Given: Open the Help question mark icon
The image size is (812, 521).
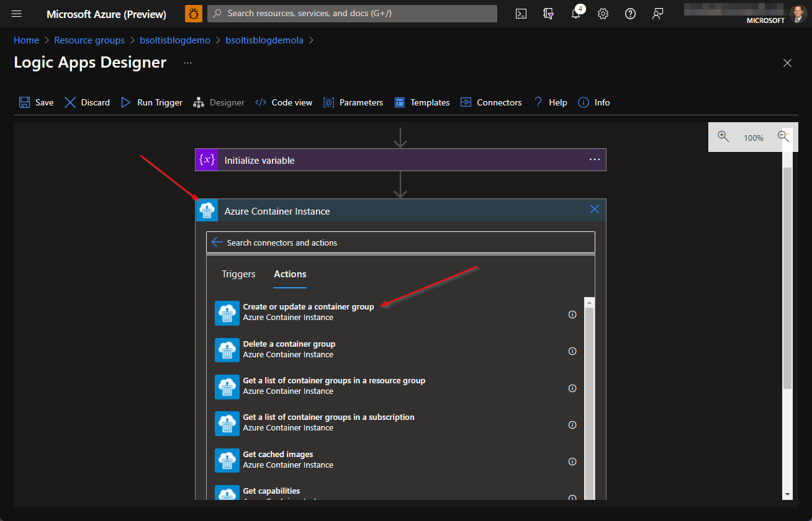Looking at the screenshot, I should (x=630, y=13).
